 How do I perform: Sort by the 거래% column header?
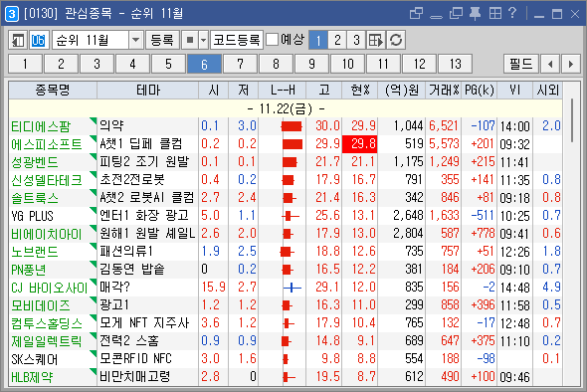click(x=444, y=91)
